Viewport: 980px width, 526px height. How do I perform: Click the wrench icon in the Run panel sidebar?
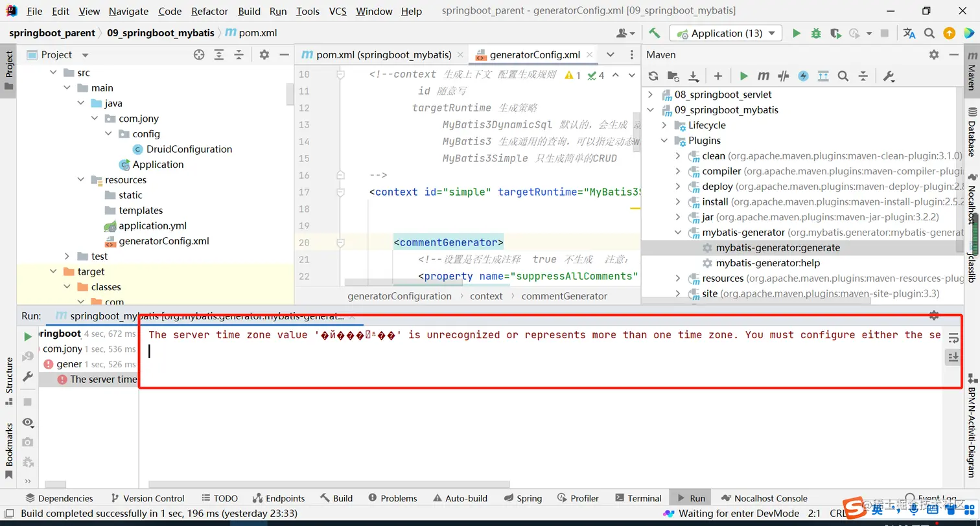point(28,376)
